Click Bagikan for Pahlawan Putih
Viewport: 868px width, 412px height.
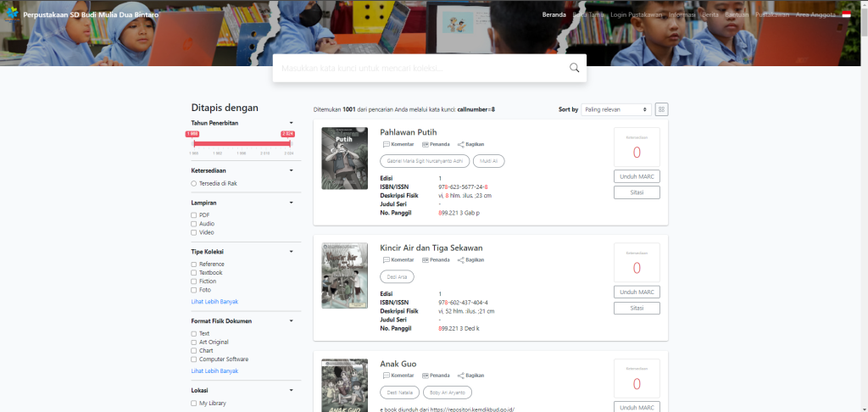[x=470, y=144]
